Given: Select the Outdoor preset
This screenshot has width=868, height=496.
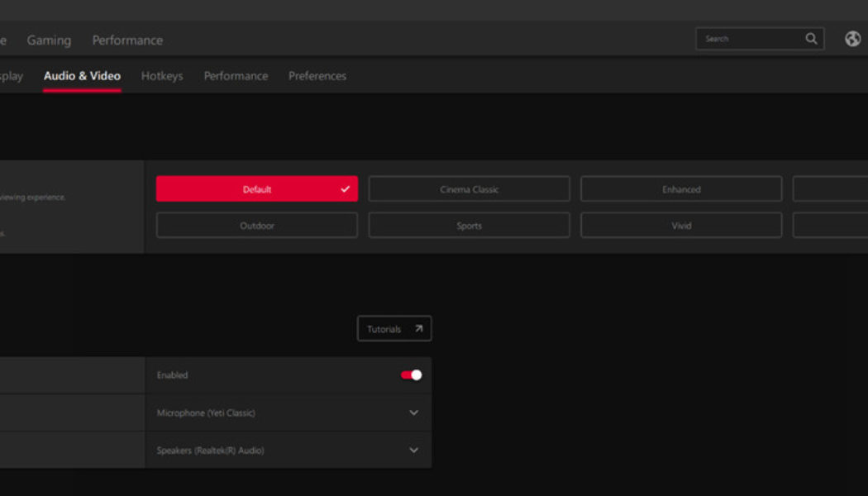Looking at the screenshot, I should pos(257,225).
